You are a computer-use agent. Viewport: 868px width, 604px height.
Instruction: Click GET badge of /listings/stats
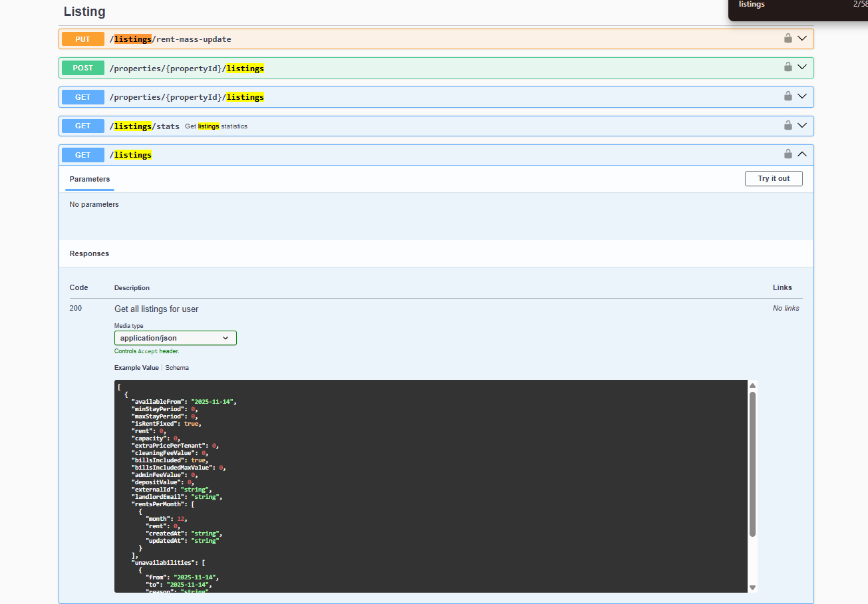pos(83,126)
